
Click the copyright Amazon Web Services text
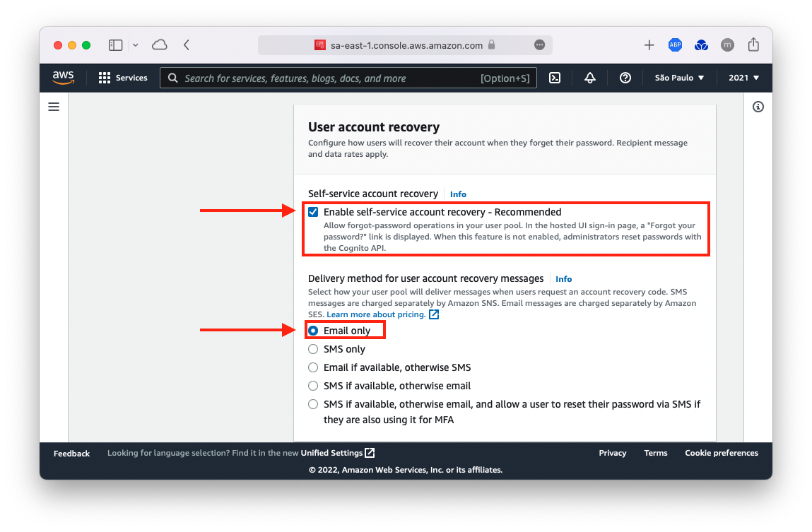(x=406, y=470)
